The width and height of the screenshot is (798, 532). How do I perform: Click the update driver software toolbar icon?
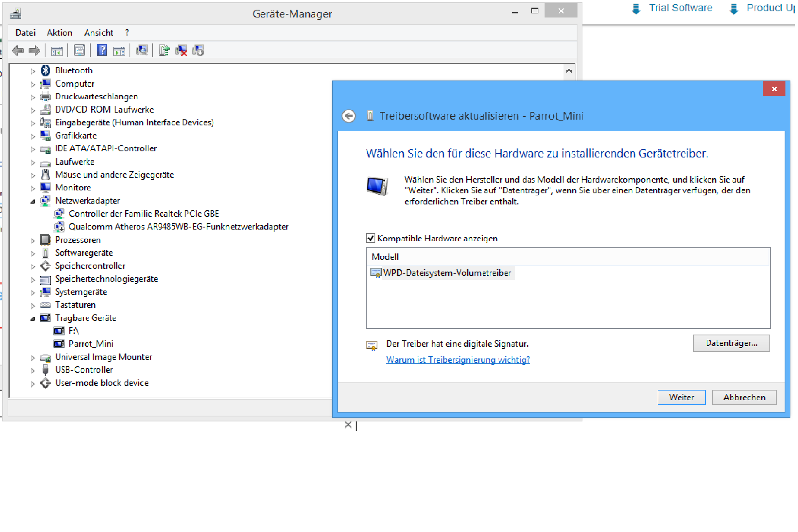(x=164, y=50)
